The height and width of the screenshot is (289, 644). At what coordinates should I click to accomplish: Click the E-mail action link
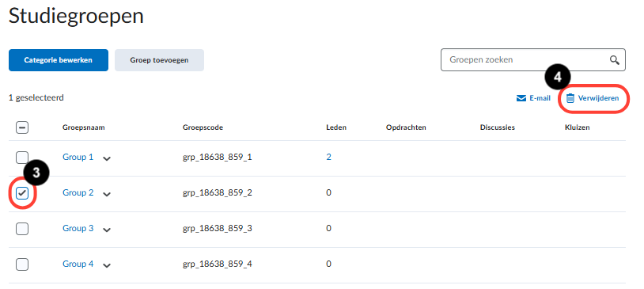coord(533,98)
